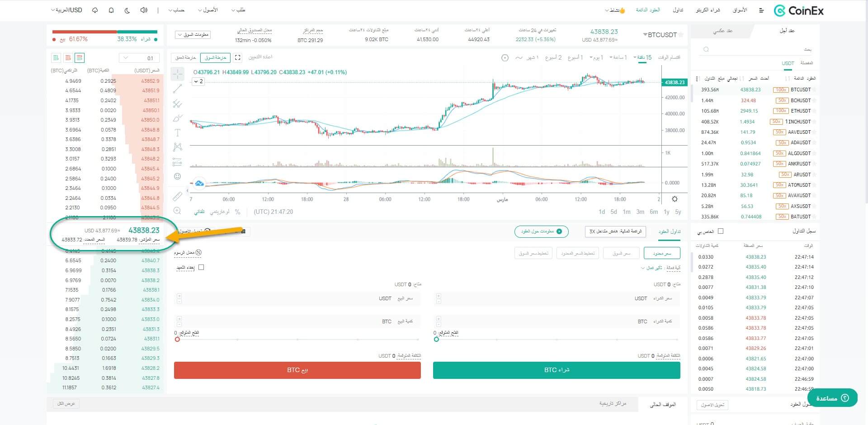Open the emoji icons tool
This screenshot has height=425, width=868.
click(x=177, y=176)
